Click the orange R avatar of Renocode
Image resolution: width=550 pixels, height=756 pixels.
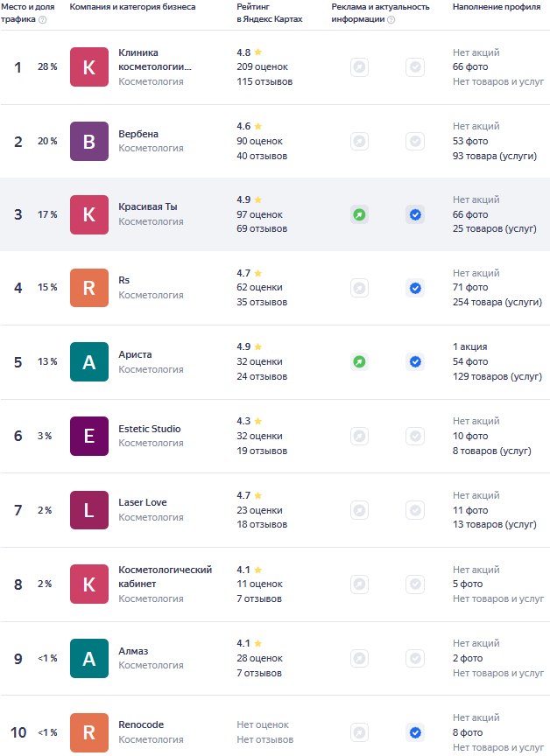(x=89, y=732)
